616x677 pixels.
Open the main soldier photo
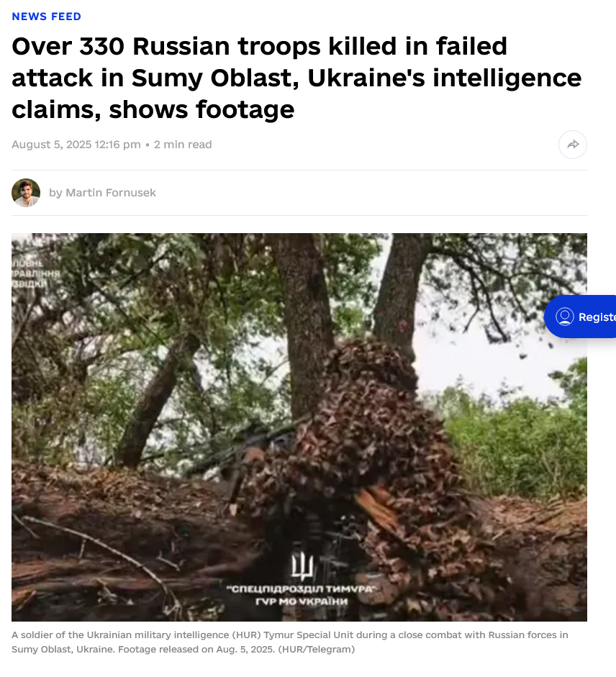[x=299, y=427]
